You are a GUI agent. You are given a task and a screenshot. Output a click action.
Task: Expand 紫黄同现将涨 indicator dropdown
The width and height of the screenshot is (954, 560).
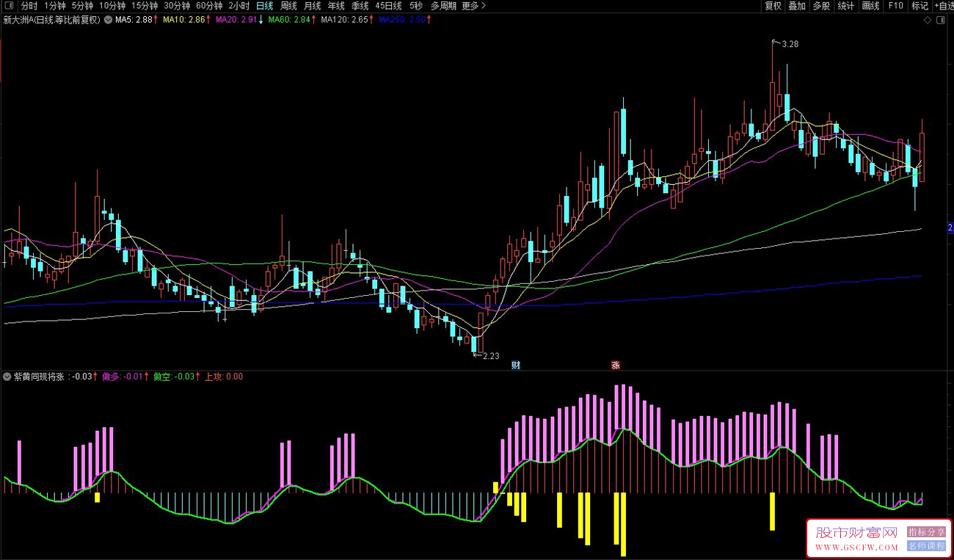click(7, 377)
